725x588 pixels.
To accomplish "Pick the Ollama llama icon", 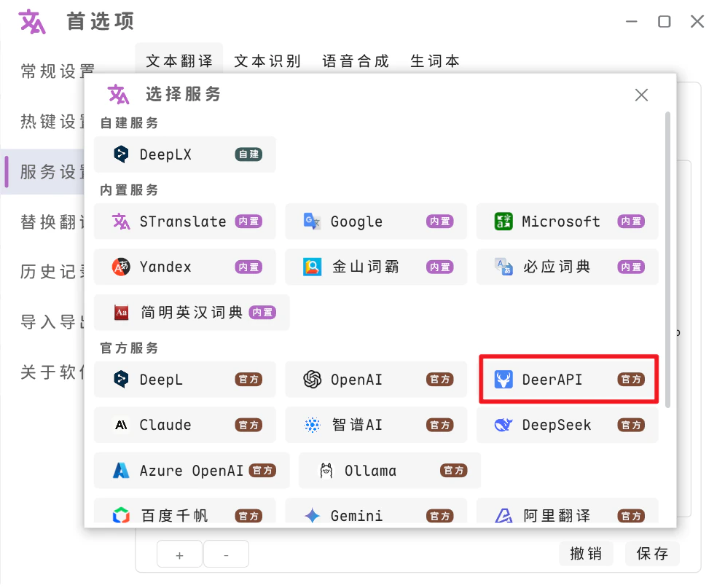I will pyautogui.click(x=326, y=471).
